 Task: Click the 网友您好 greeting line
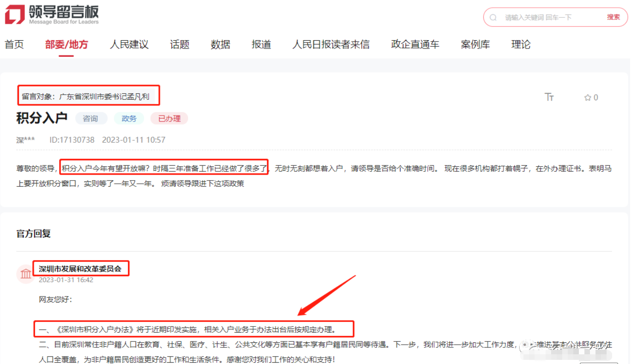(55, 300)
